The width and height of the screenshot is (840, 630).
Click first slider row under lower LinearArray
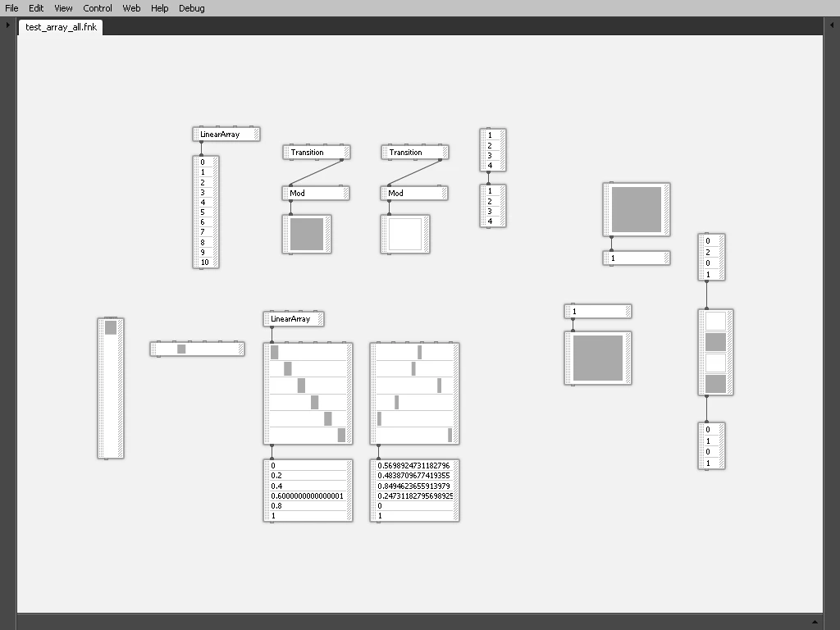tap(308, 353)
